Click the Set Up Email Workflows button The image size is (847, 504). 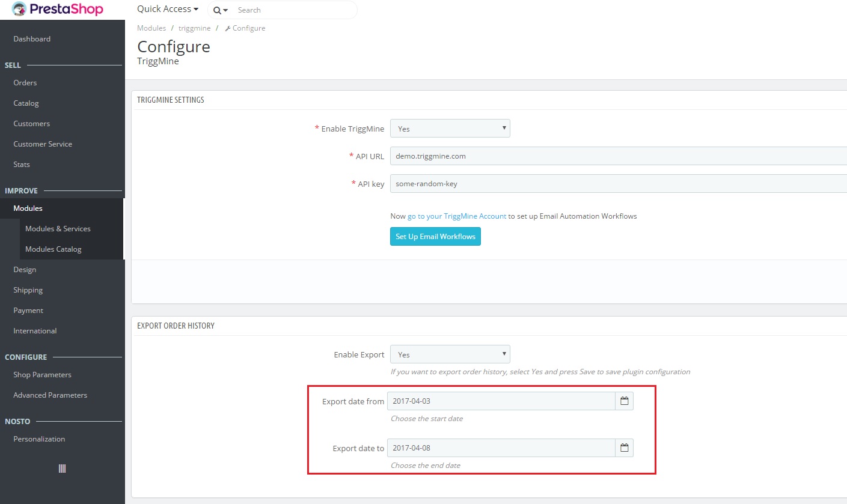click(435, 237)
